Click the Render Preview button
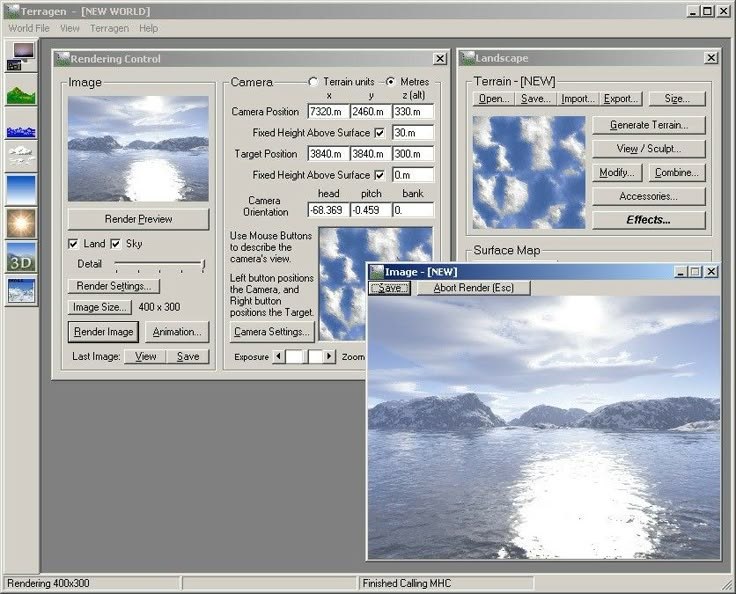Image resolution: width=736 pixels, height=594 pixels. 138,219
